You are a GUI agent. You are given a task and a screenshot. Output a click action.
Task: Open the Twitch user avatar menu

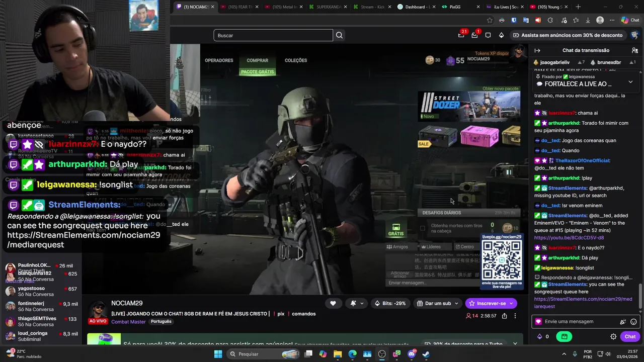pyautogui.click(x=634, y=35)
